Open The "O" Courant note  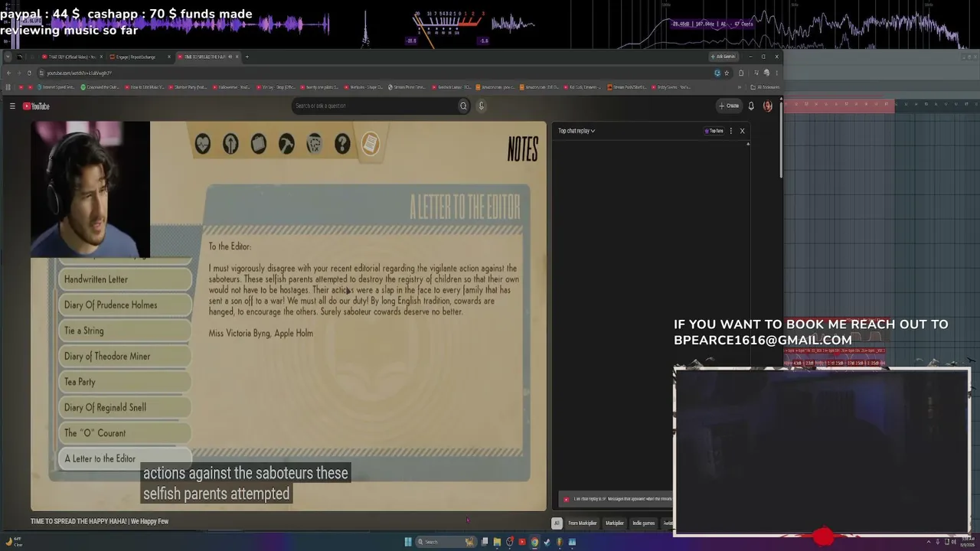125,433
